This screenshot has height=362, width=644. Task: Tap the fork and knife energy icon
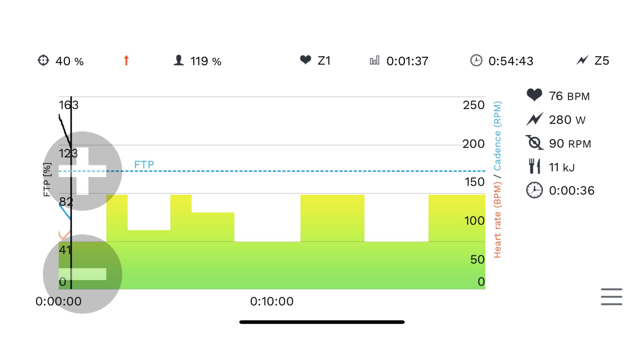(534, 166)
